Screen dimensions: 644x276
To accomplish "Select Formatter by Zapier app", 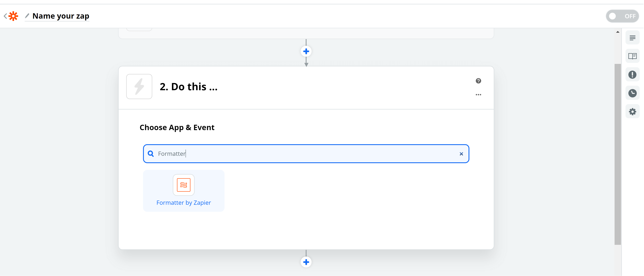I will coord(184,191).
